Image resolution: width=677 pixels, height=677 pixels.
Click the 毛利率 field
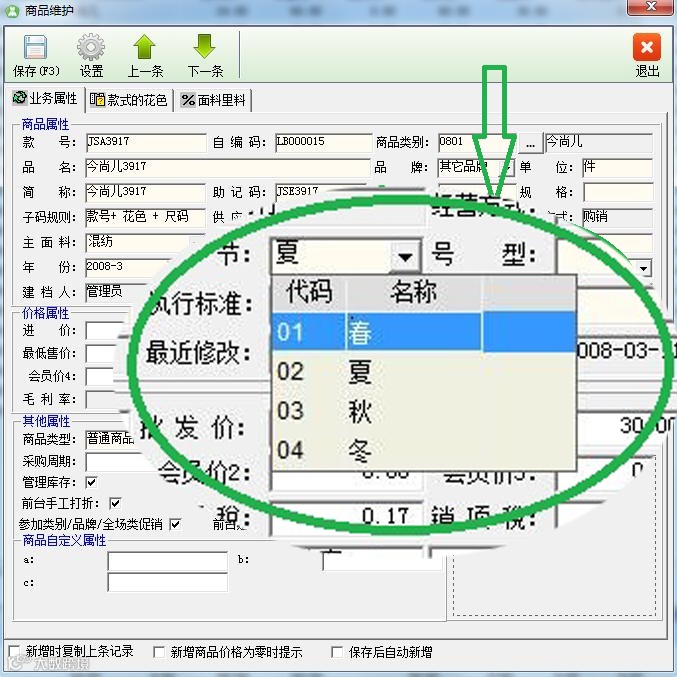100,399
